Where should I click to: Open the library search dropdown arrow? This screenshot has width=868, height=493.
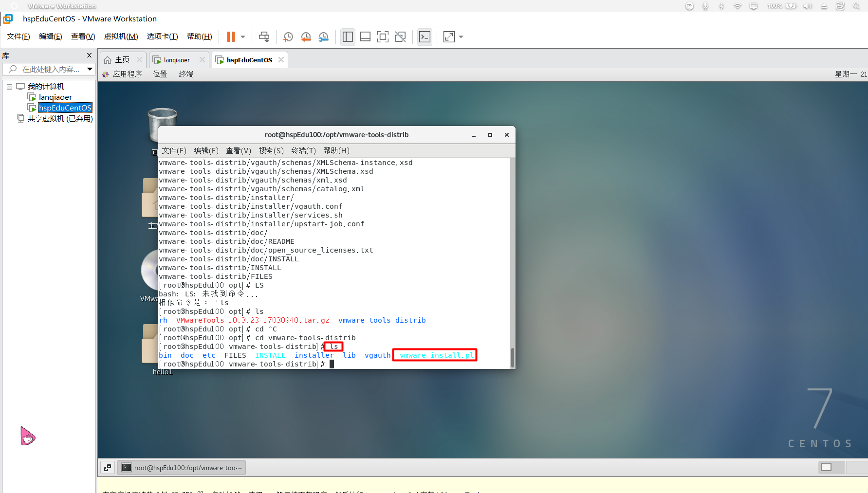90,69
